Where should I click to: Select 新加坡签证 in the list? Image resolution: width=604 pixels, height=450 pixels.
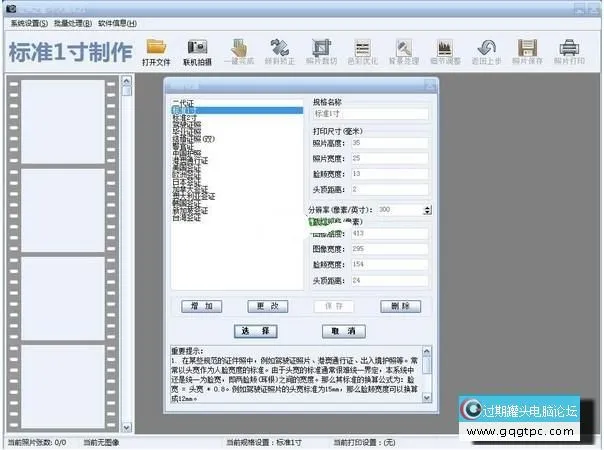[x=237, y=211]
